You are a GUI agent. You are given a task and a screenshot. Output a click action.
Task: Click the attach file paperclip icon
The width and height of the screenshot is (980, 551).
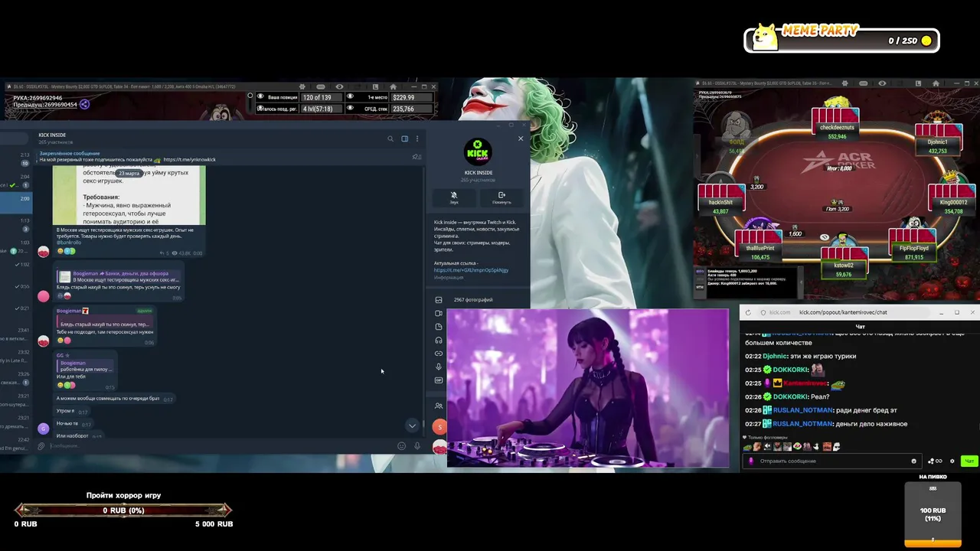click(41, 446)
